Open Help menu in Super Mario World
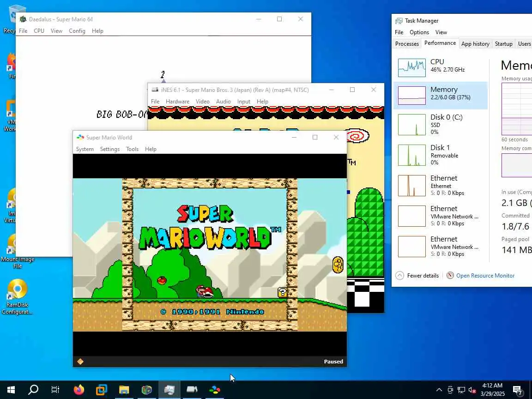This screenshot has height=399, width=532. tap(151, 149)
